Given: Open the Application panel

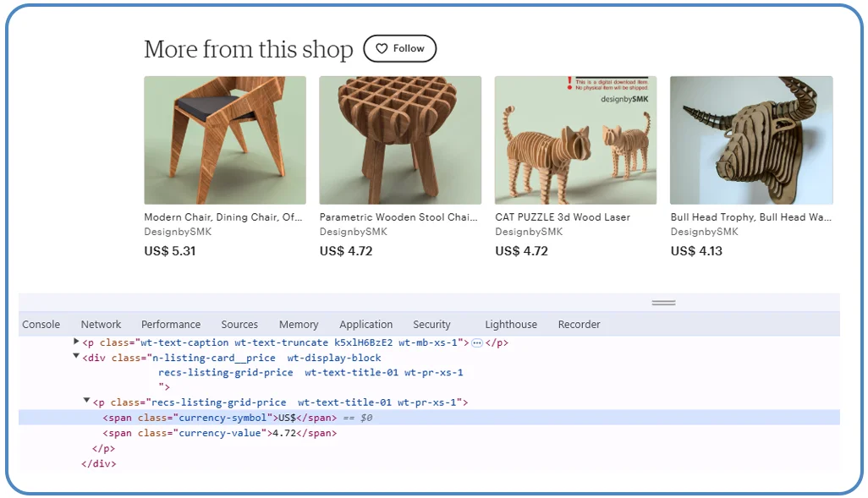Looking at the screenshot, I should (x=365, y=324).
